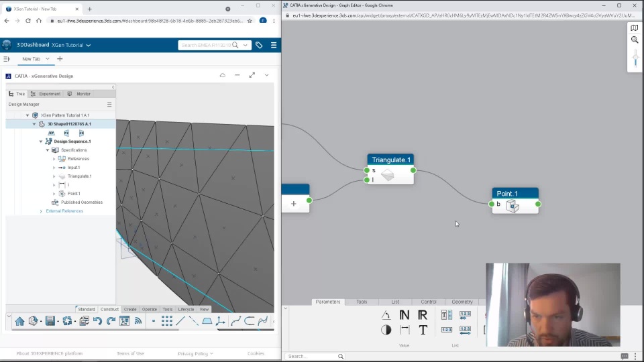Click the Search EMEA dashboard search field
The image size is (644, 362).
coord(205,45)
